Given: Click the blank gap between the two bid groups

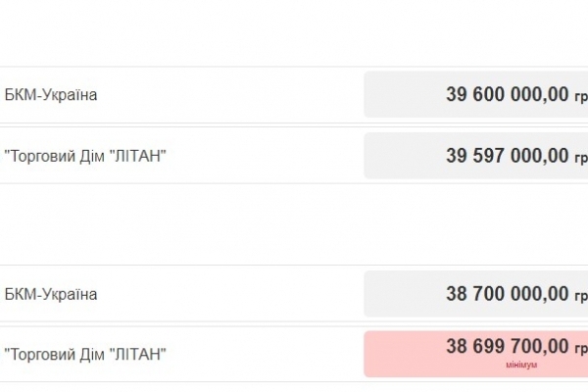Looking at the screenshot, I should point(294,223).
